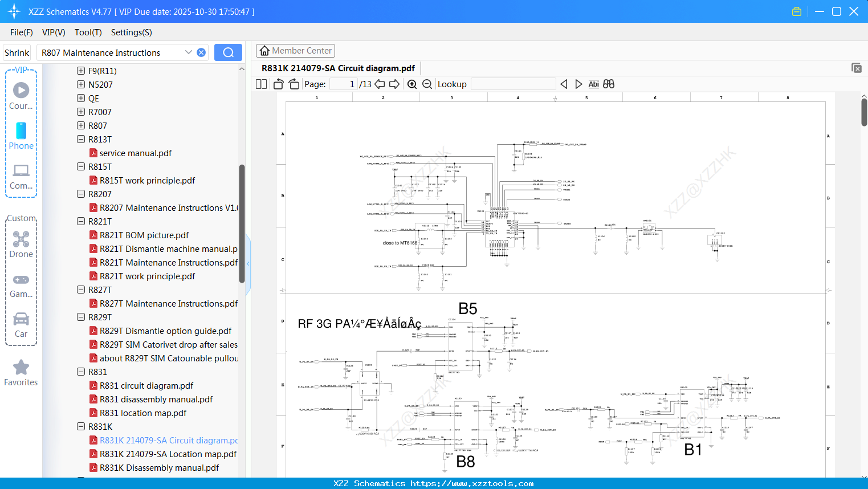Open the Car schematics category
Screen dimensions: 868x489
pyautogui.click(x=21, y=325)
